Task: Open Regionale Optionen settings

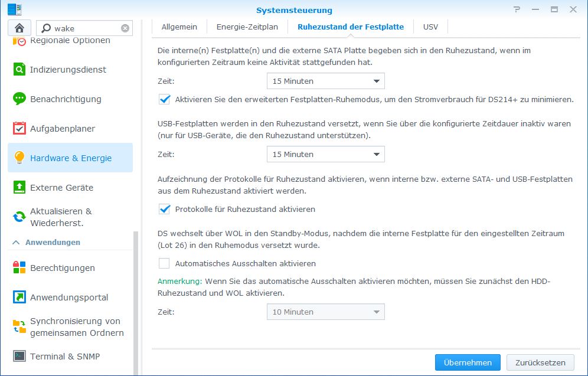Action: (x=70, y=40)
